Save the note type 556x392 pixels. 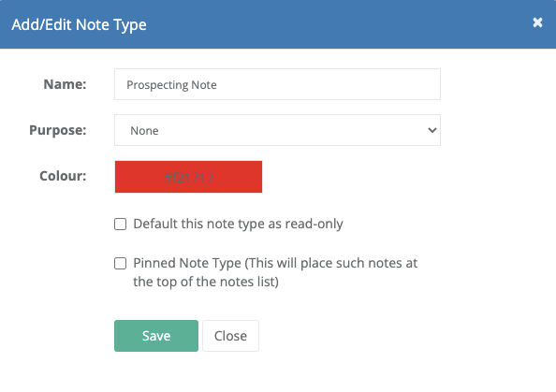156,336
